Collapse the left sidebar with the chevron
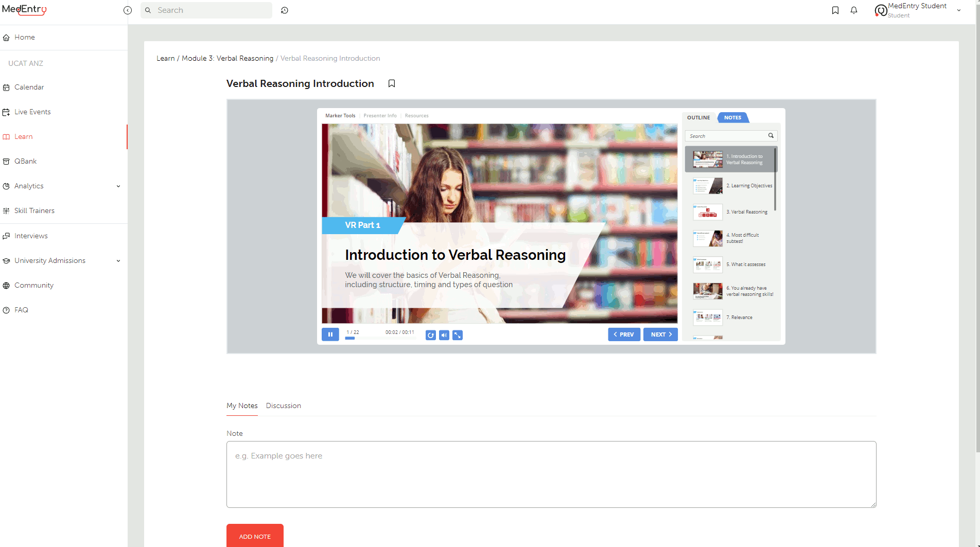Image resolution: width=980 pixels, height=547 pixels. tap(127, 10)
